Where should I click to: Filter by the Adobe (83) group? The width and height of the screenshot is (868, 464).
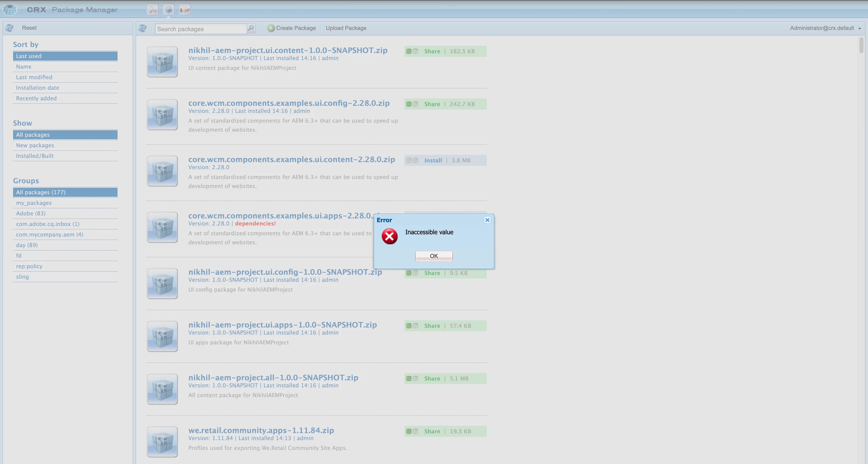coord(31,213)
